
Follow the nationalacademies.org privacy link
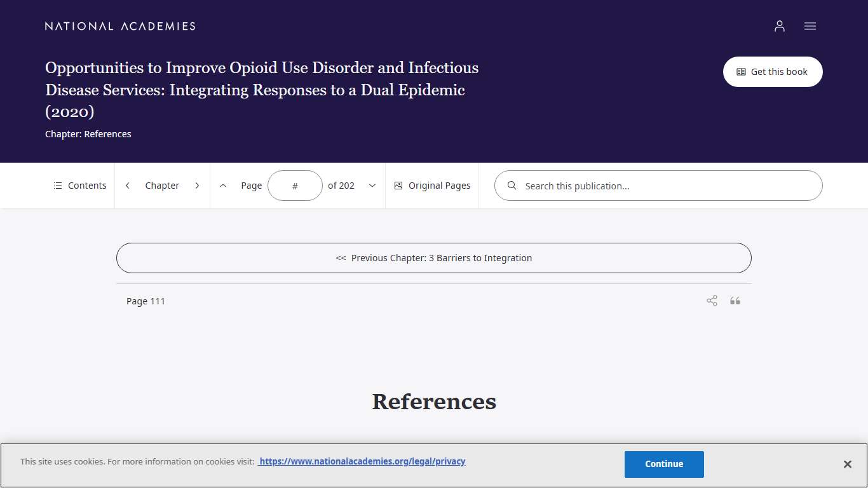pyautogui.click(x=362, y=461)
